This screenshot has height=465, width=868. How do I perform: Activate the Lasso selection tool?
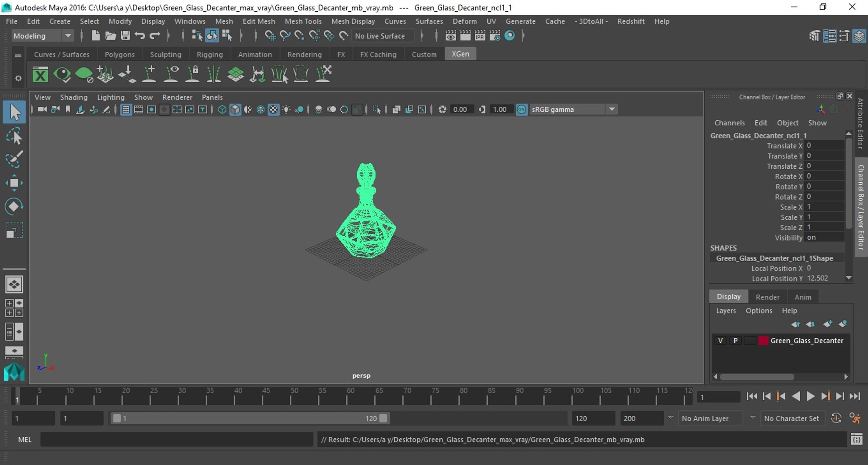[14, 136]
